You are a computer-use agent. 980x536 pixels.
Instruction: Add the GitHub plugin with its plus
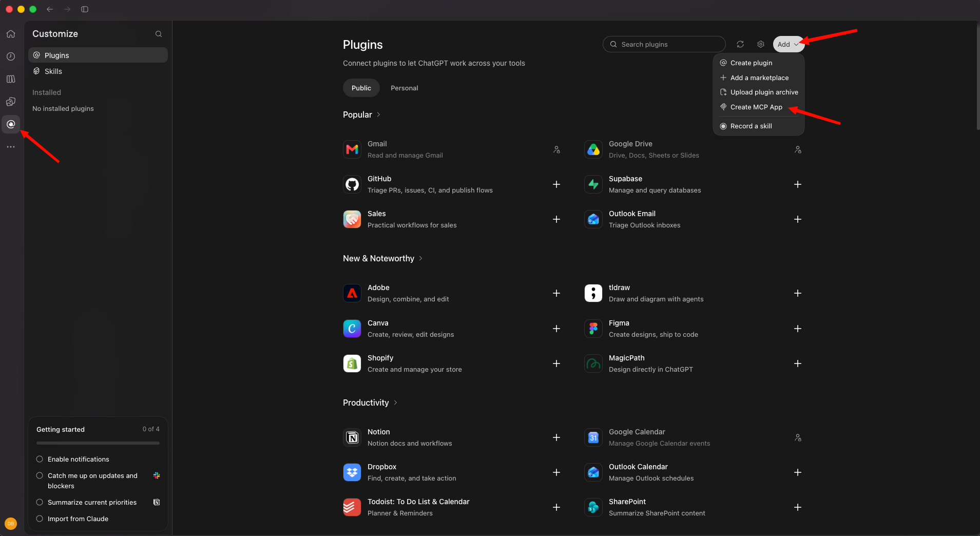pos(556,184)
